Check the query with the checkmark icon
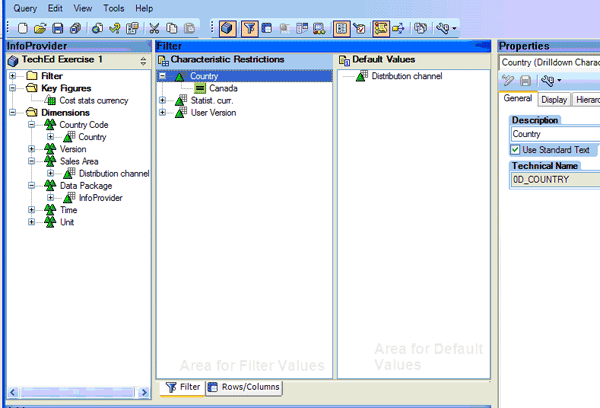The height and width of the screenshot is (408, 600). (x=115, y=28)
